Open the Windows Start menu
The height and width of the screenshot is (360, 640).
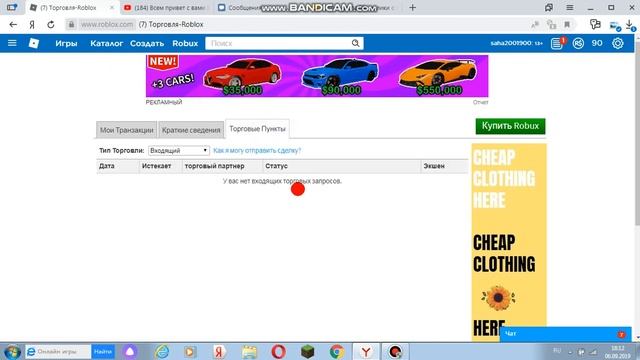coord(12,351)
